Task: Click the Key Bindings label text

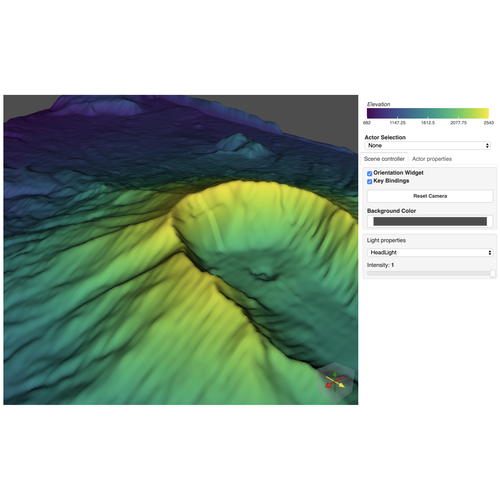Action: click(x=391, y=181)
